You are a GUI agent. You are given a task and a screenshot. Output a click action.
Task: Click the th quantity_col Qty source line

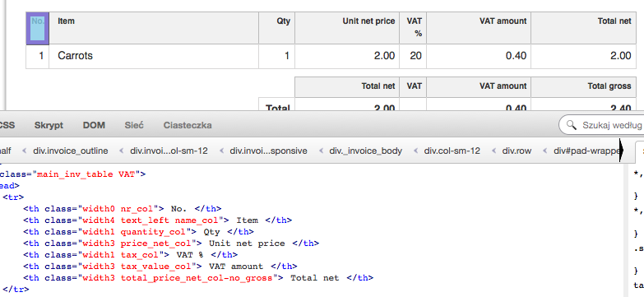(138, 232)
